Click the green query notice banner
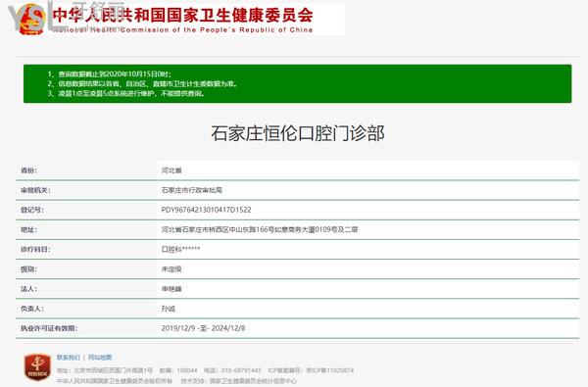 pyautogui.click(x=297, y=83)
